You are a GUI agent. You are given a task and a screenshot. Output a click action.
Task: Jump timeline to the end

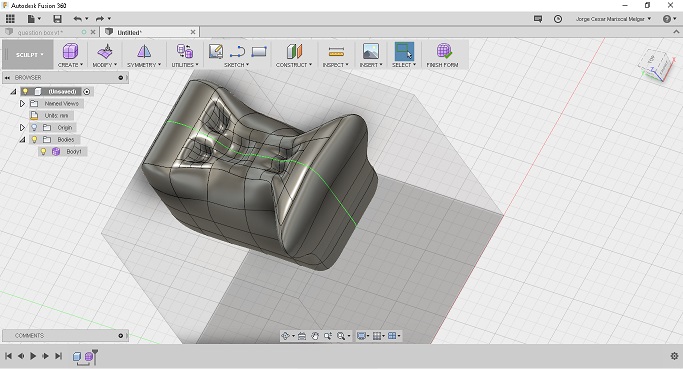(x=58, y=356)
